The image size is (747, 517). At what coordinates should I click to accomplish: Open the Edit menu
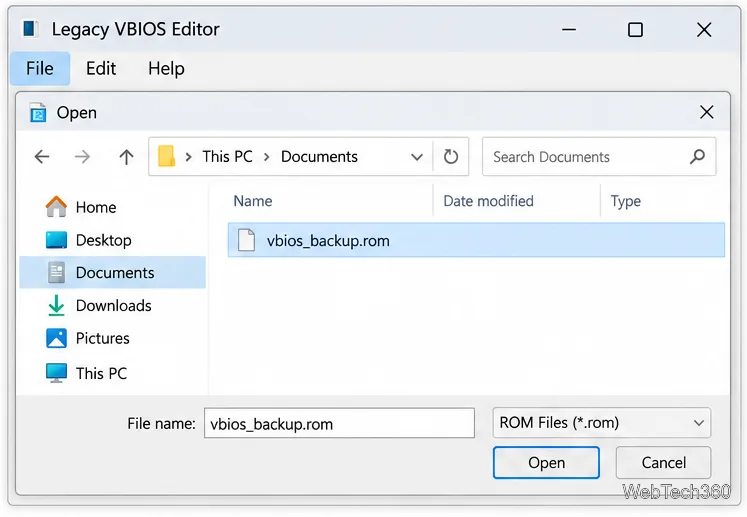[x=101, y=69]
